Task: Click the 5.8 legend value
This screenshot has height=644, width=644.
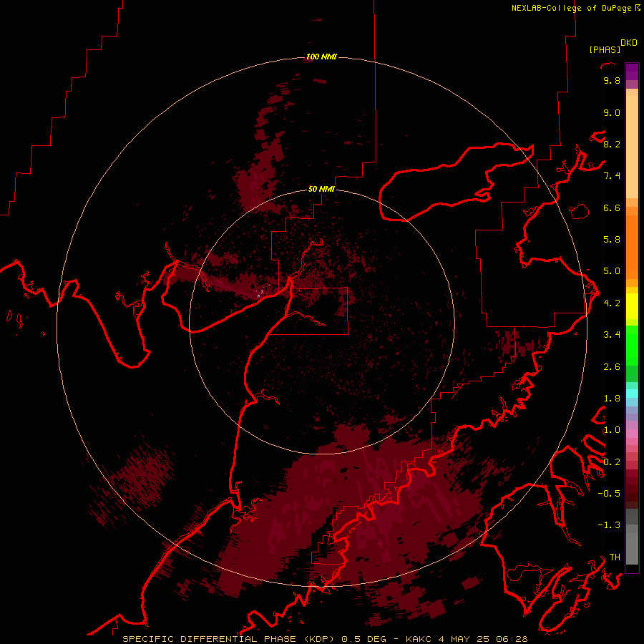Action: pos(612,240)
